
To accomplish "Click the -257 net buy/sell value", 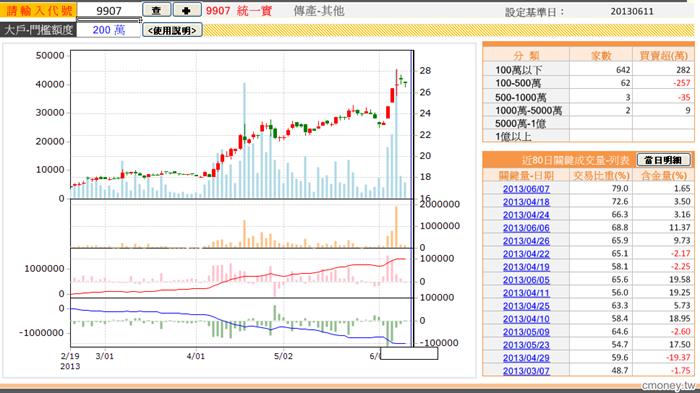I will 682,83.
